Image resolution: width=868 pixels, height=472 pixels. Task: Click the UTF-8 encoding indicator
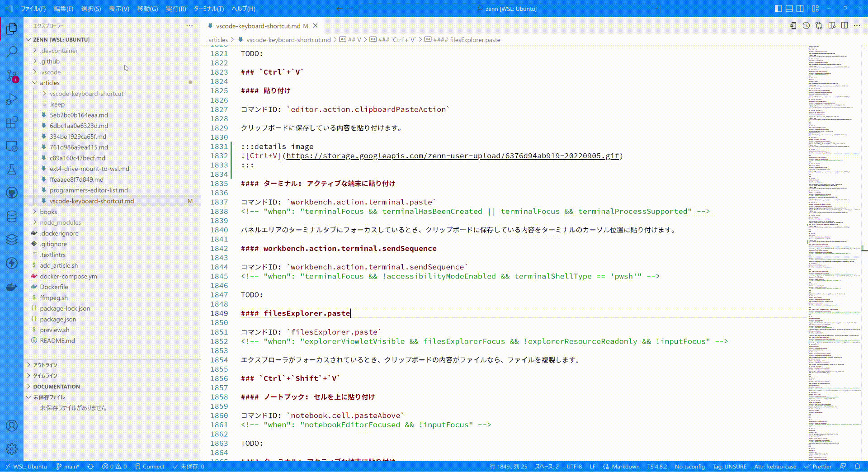click(574, 467)
